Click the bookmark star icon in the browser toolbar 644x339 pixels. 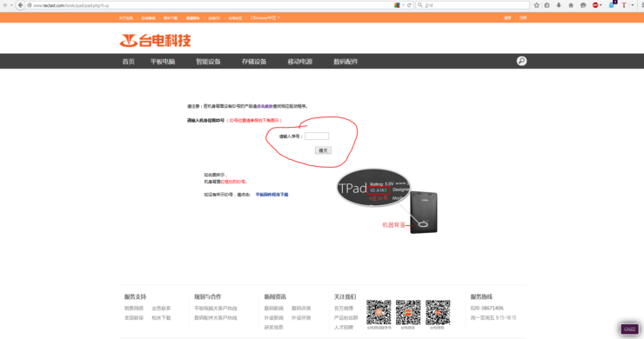tap(536, 5)
